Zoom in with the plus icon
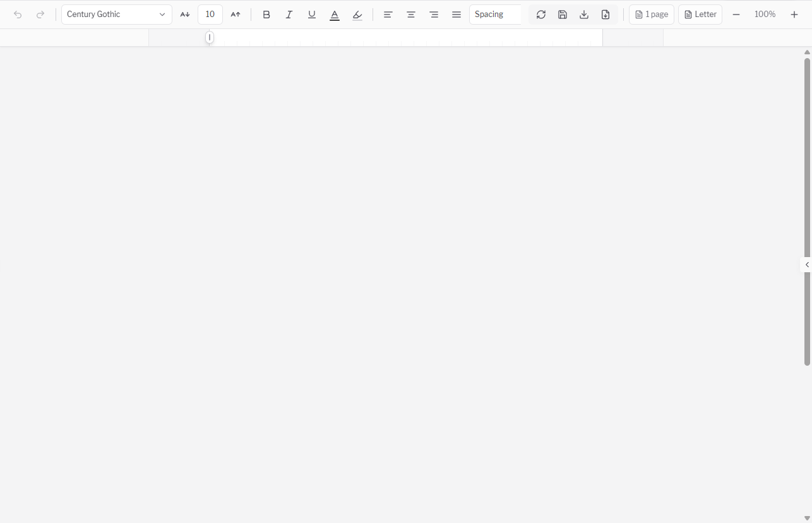Image resolution: width=812 pixels, height=523 pixels. click(794, 15)
